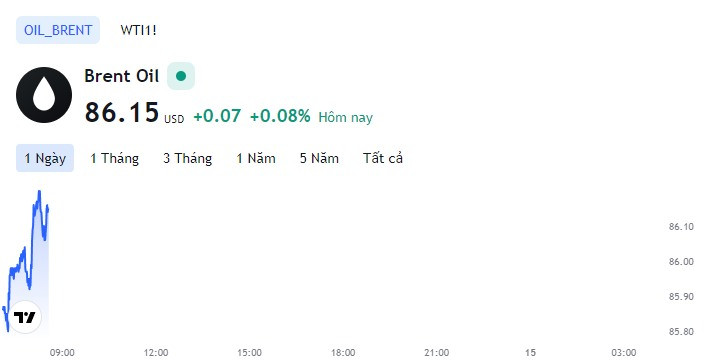Click the +0.07 price change value
This screenshot has width=705, height=363.
tap(217, 116)
